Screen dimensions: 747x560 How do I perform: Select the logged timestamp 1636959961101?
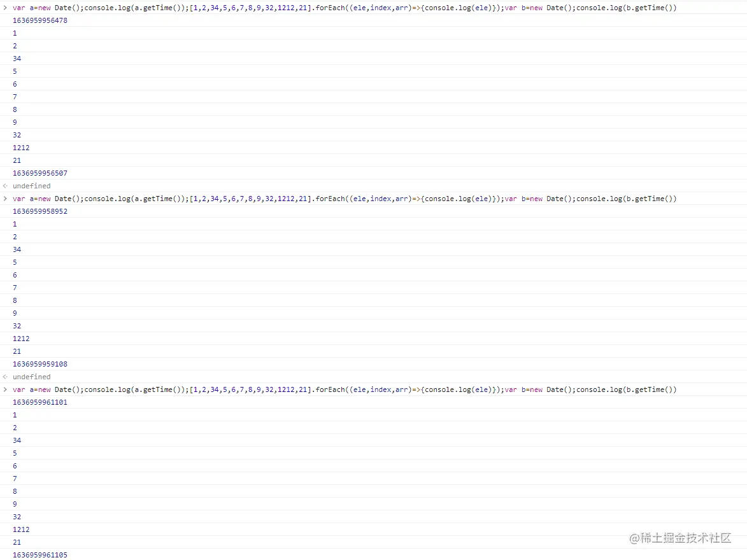coord(40,402)
